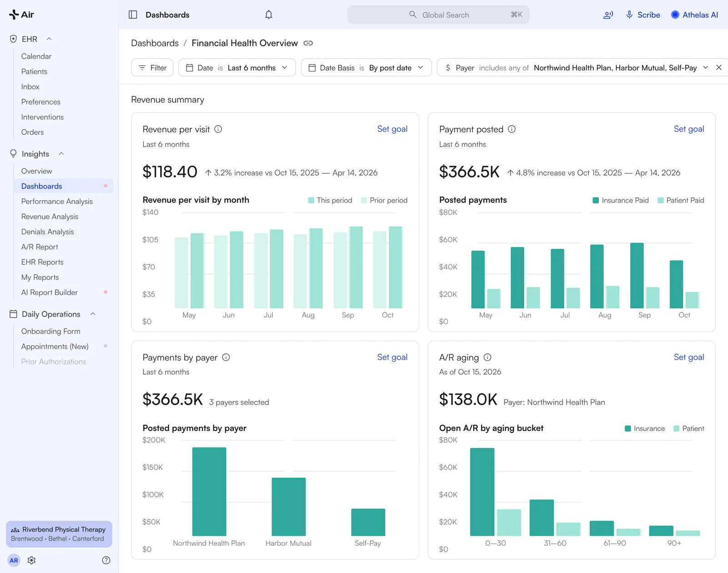Open A/R Report page
Screen dimensions: 728x573
(x=40, y=247)
